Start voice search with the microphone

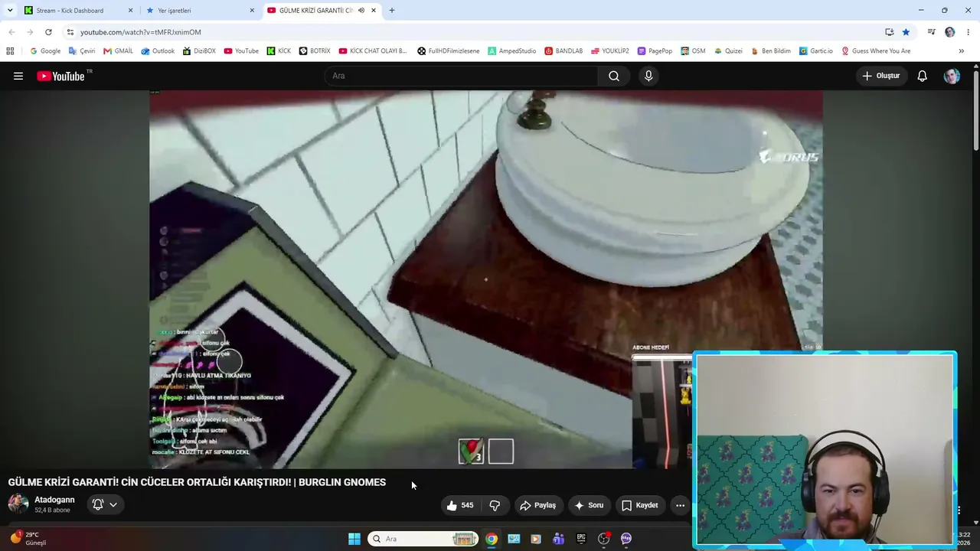point(648,76)
